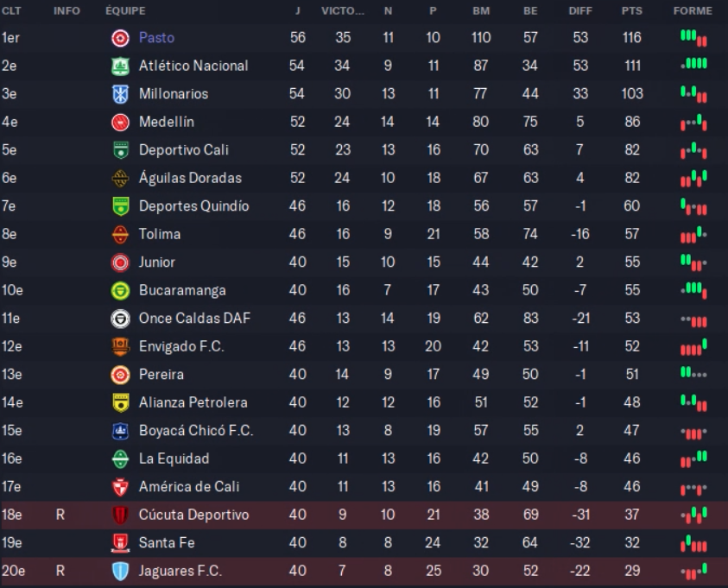The height and width of the screenshot is (588, 728).
Task: Click the Águilas Doradas badge icon
Action: click(120, 178)
